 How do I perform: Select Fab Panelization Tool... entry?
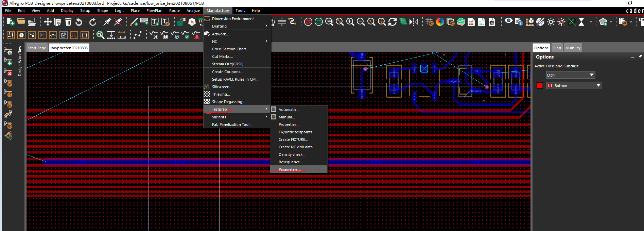(x=237, y=125)
